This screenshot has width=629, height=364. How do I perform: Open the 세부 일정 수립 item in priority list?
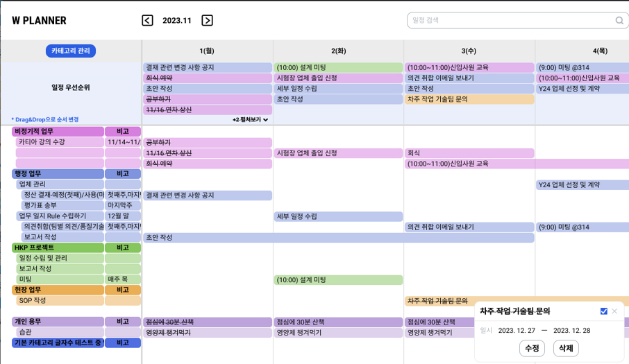click(x=339, y=89)
